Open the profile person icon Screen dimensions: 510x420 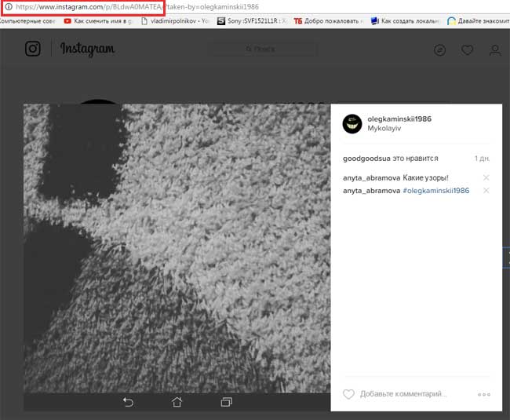click(x=495, y=50)
